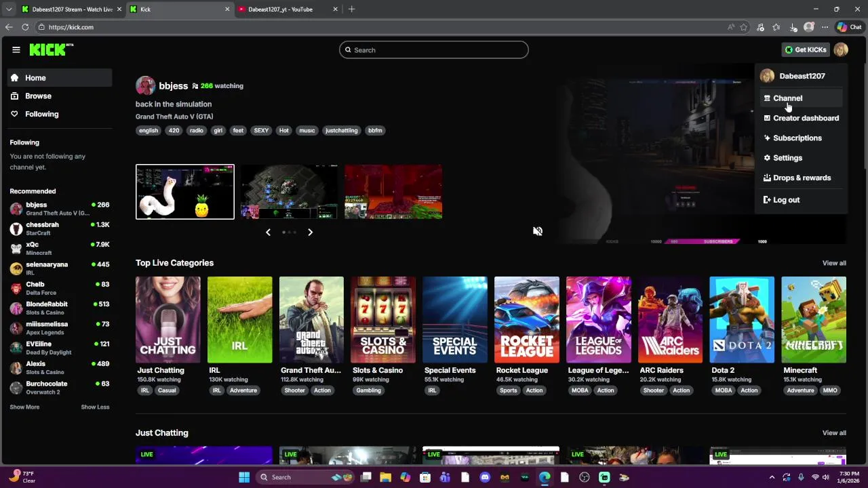This screenshot has width=868, height=488.
Task: Open Just Chatting category card
Action: [x=167, y=320]
